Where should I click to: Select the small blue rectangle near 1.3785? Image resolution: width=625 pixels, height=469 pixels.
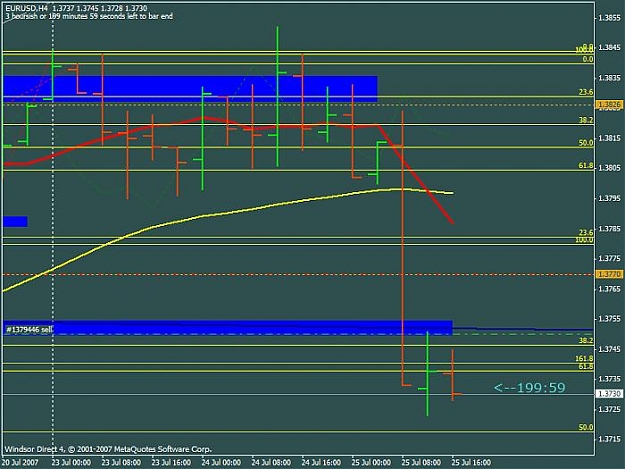[x=15, y=222]
